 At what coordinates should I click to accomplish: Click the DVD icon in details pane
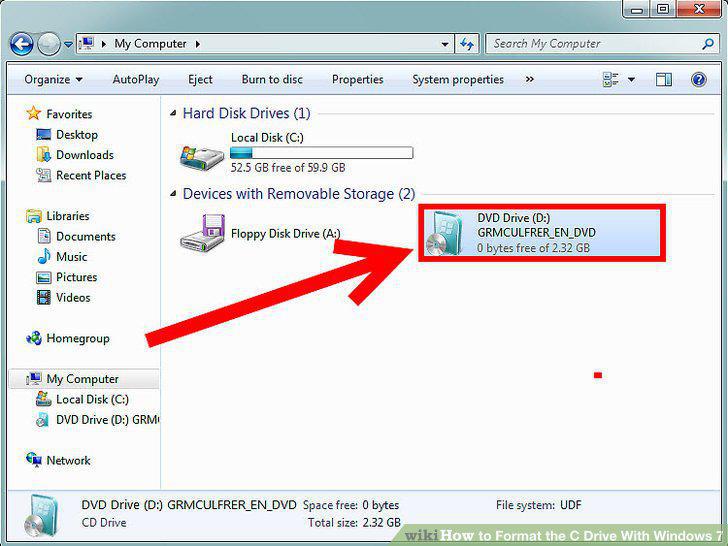[40, 516]
